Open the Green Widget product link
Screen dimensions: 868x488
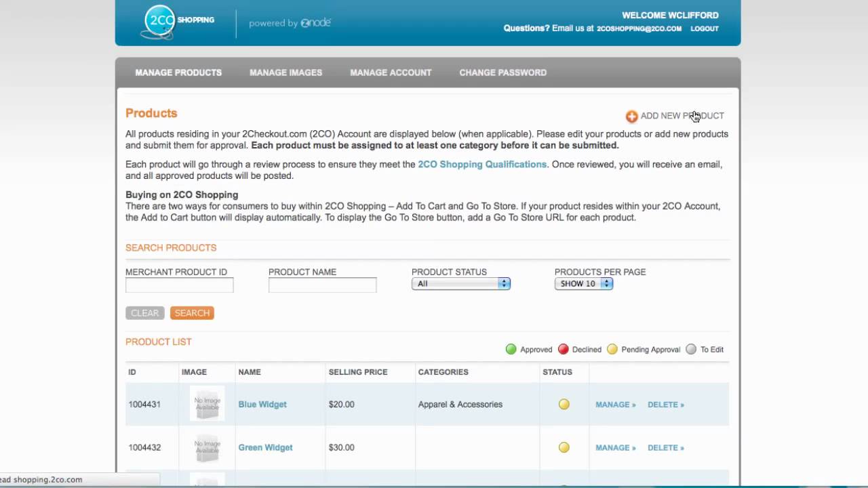click(265, 447)
